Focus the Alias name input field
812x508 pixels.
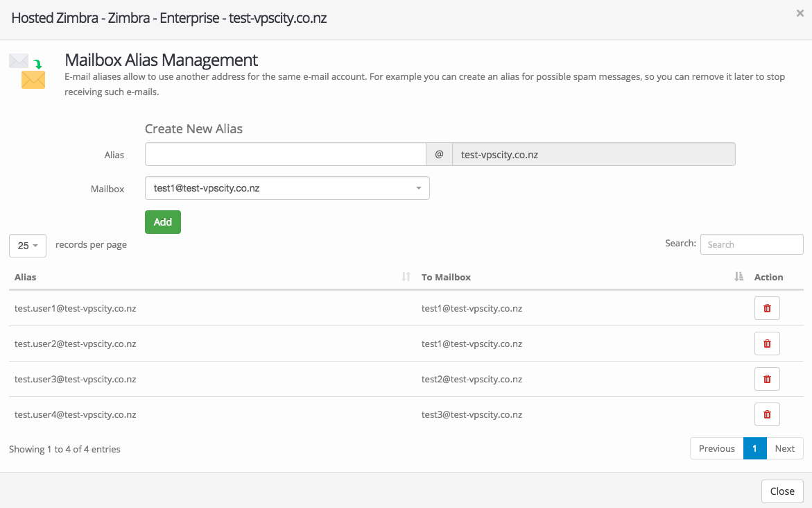pyautogui.click(x=285, y=155)
